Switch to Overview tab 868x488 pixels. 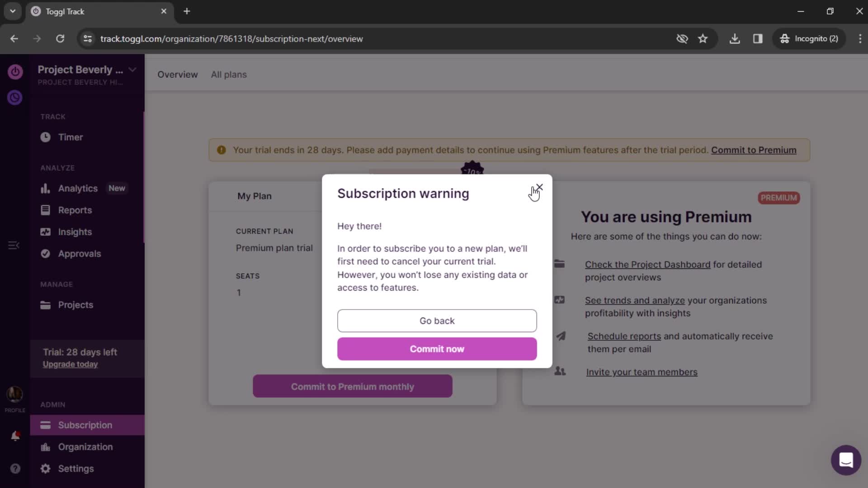pyautogui.click(x=177, y=75)
